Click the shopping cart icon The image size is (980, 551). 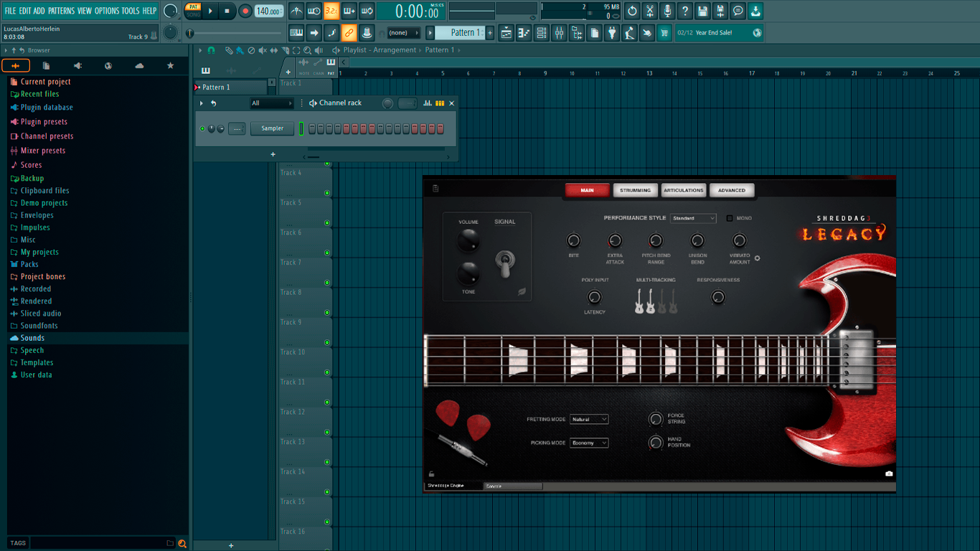664,32
